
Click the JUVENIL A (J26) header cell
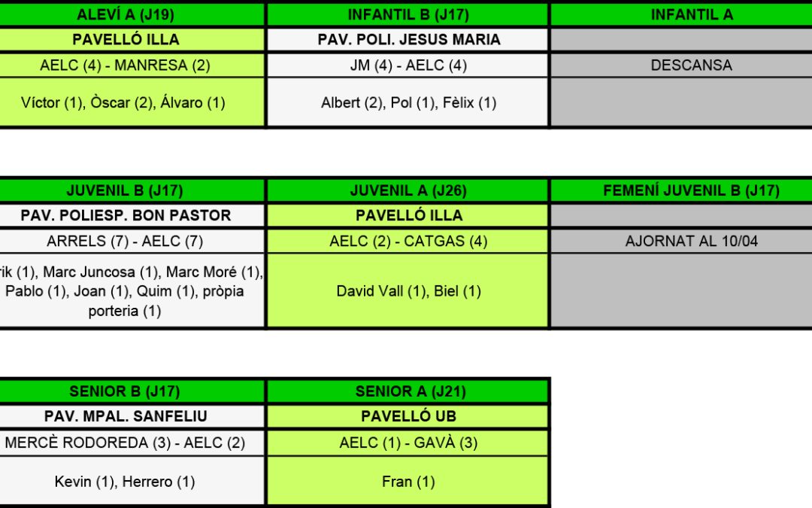[408, 191]
